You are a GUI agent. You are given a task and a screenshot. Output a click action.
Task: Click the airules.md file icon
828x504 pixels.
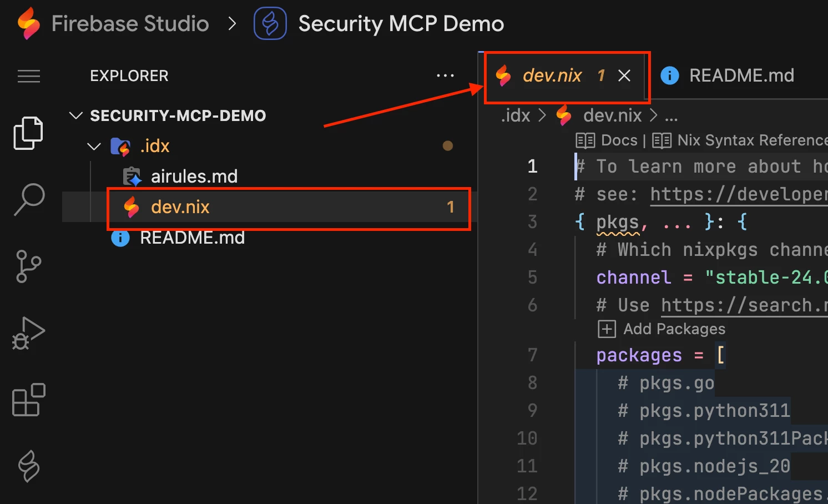(x=132, y=177)
